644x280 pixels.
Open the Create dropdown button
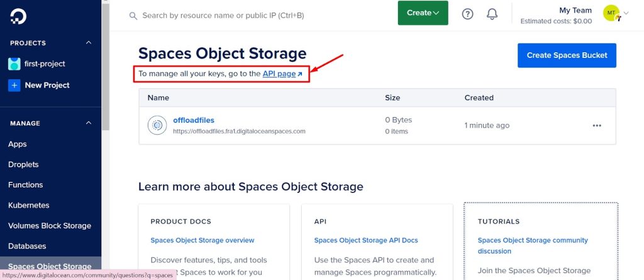[x=423, y=13]
